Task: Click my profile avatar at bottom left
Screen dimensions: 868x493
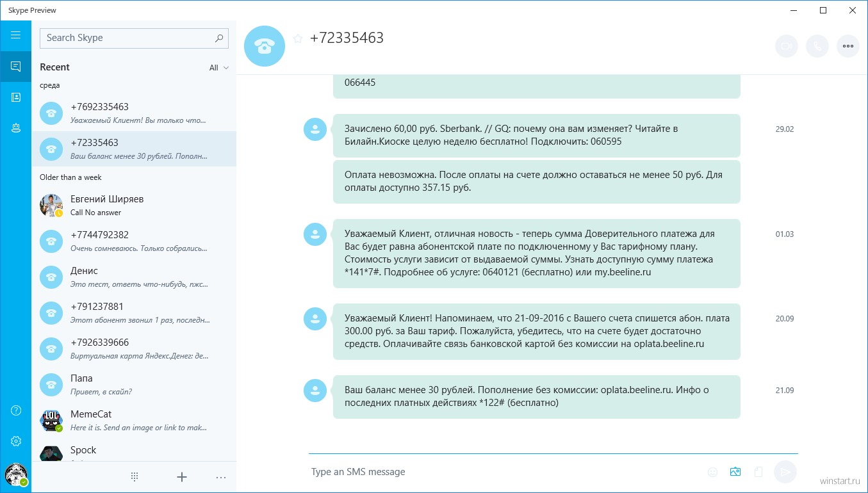Action: coord(16,476)
